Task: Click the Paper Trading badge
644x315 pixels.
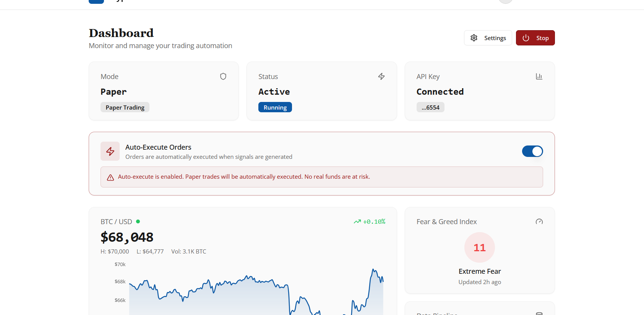Action: pyautogui.click(x=125, y=107)
